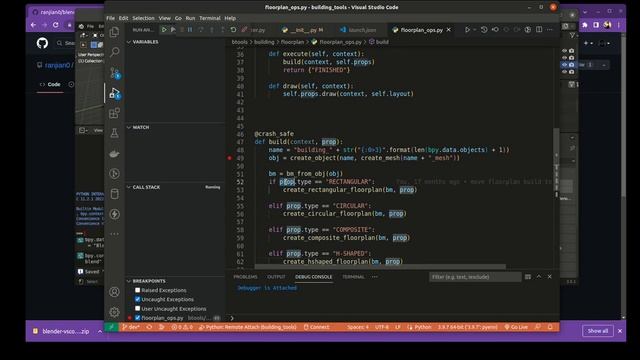
Task: Open the Explorer view in activity bar
Action: [115, 32]
